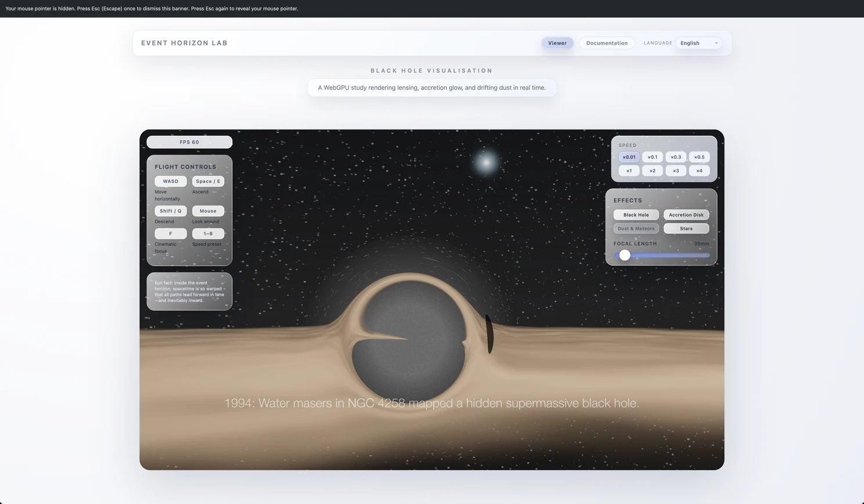Click the F cinematic focus badge
The width and height of the screenshot is (864, 504).
tap(171, 233)
